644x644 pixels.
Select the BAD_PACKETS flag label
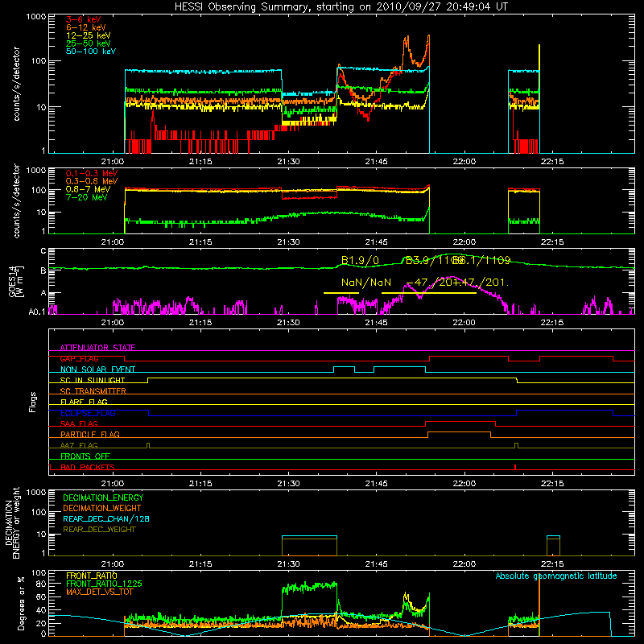click(x=88, y=467)
